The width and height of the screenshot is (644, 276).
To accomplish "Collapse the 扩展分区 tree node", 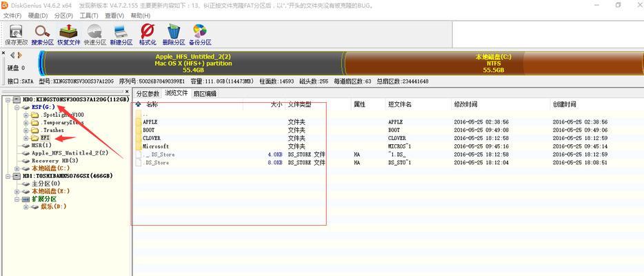I will [17, 199].
